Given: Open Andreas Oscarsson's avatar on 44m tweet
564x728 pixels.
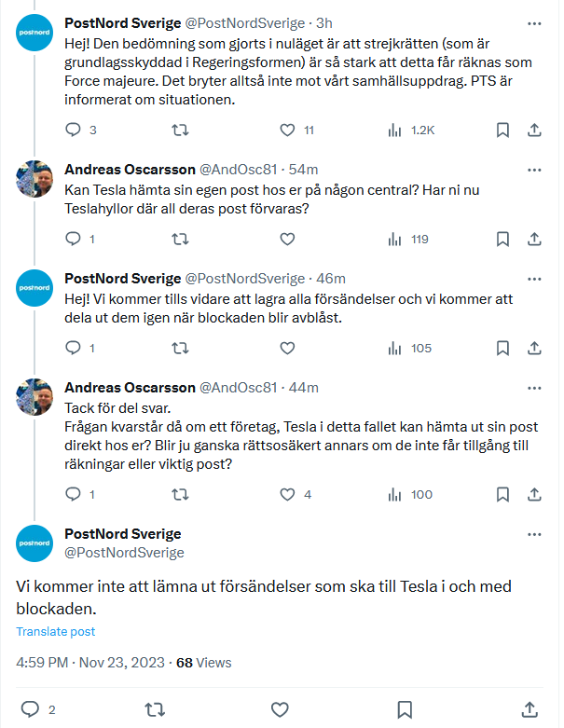Looking at the screenshot, I should (34, 396).
